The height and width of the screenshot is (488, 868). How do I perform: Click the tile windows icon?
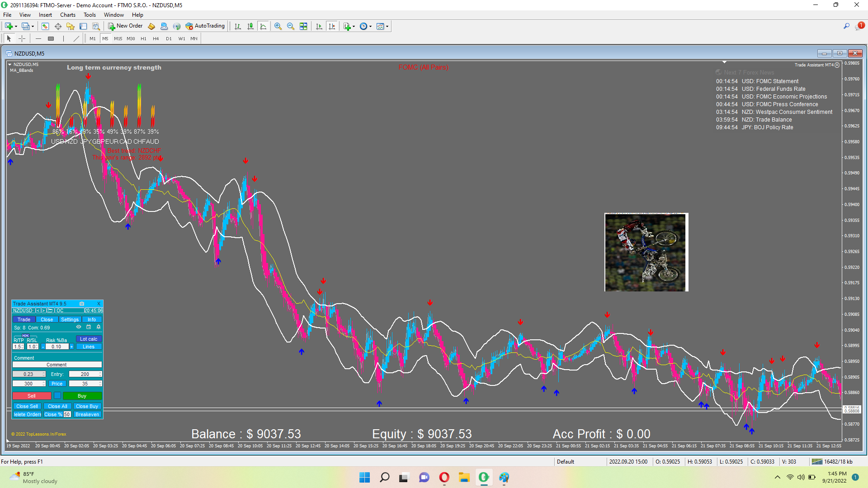[303, 26]
